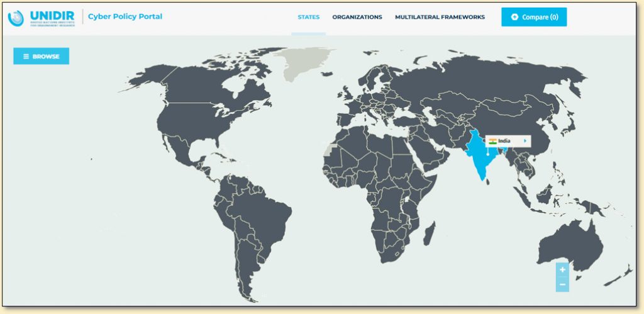Open the Browse menu button

pyautogui.click(x=42, y=56)
